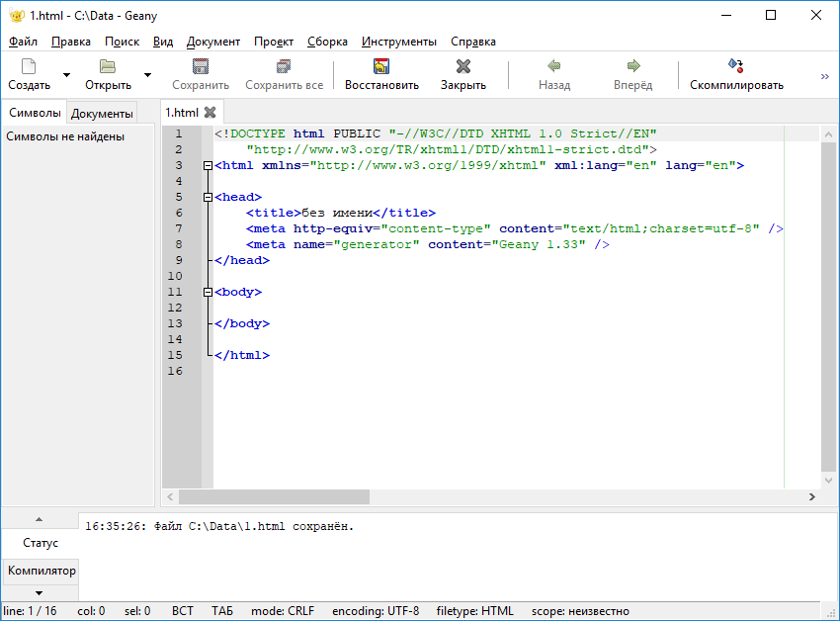The height and width of the screenshot is (621, 840).
Task: Switch to the Документы sidebar tab
Action: click(x=102, y=113)
